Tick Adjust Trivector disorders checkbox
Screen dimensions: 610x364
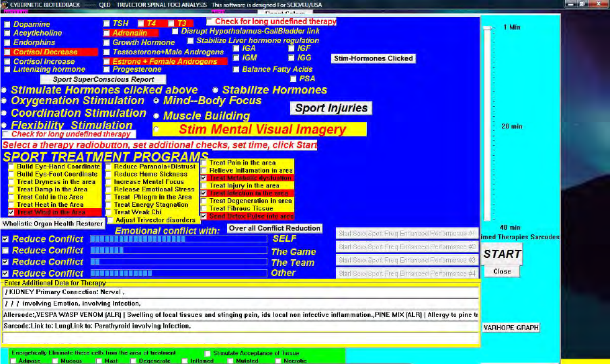(110, 220)
